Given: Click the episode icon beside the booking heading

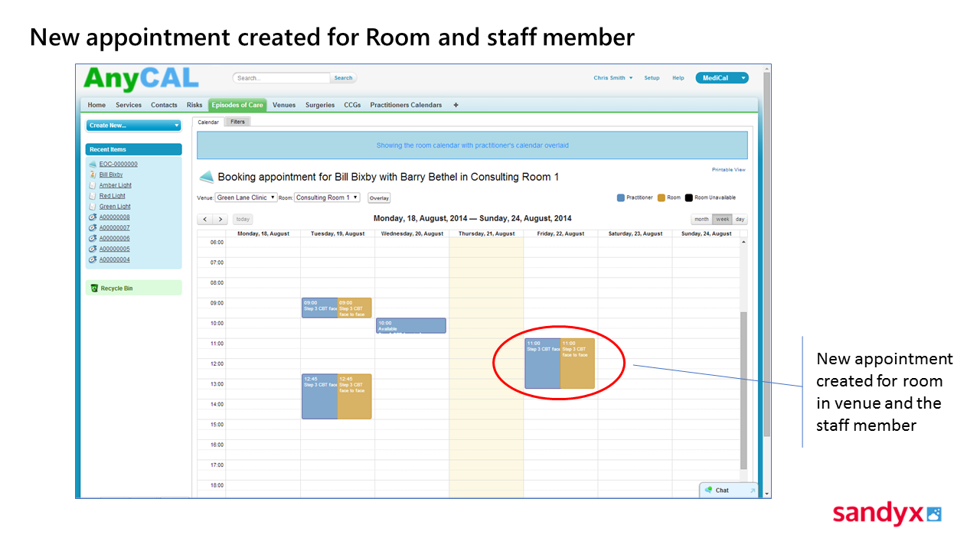Looking at the screenshot, I should pyautogui.click(x=207, y=178).
